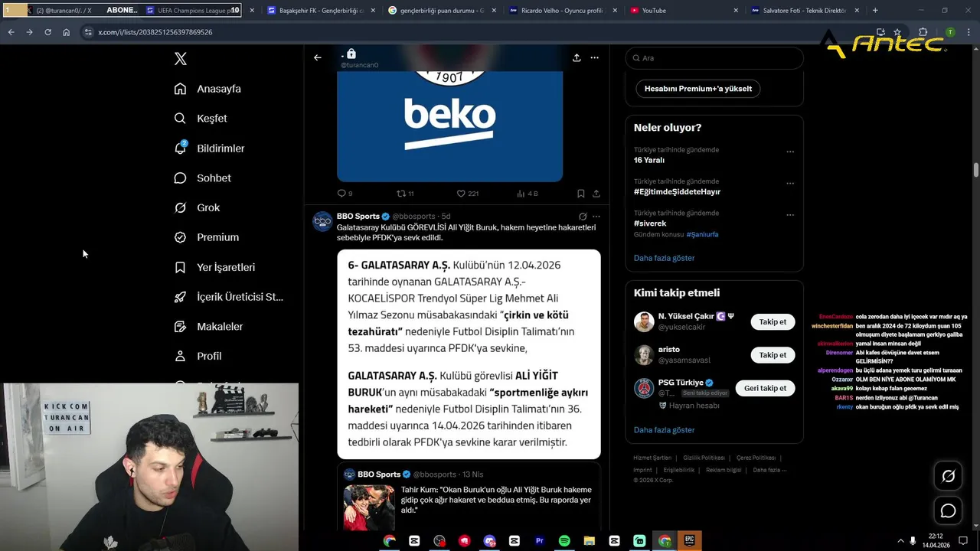The image size is (980, 551).
Task: Open Epic Games from taskbar
Action: pos(689,540)
